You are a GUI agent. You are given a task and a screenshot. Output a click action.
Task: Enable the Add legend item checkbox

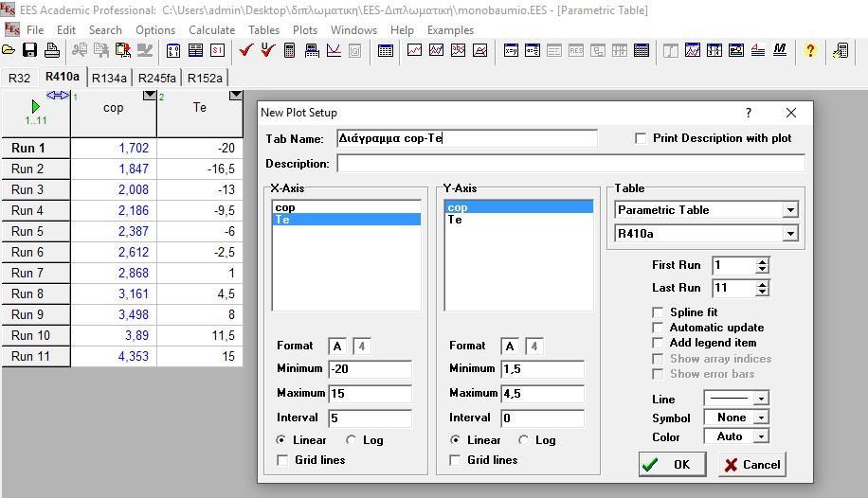click(x=658, y=343)
